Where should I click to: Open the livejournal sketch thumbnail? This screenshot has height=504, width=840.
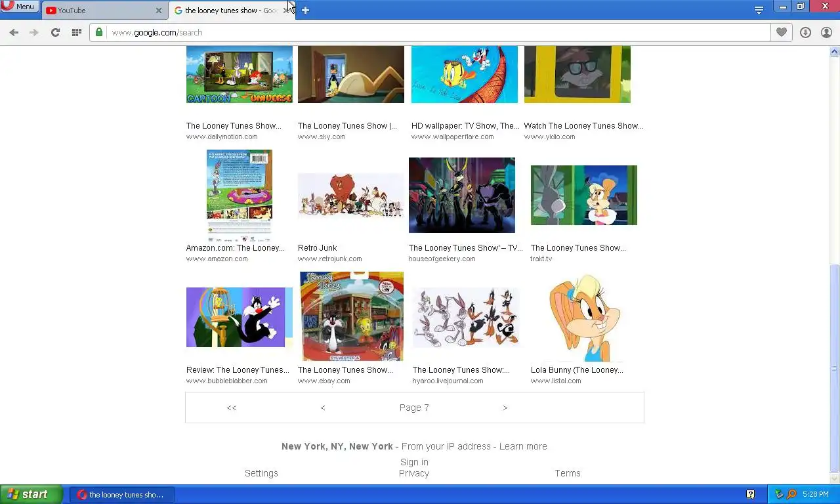click(x=466, y=317)
